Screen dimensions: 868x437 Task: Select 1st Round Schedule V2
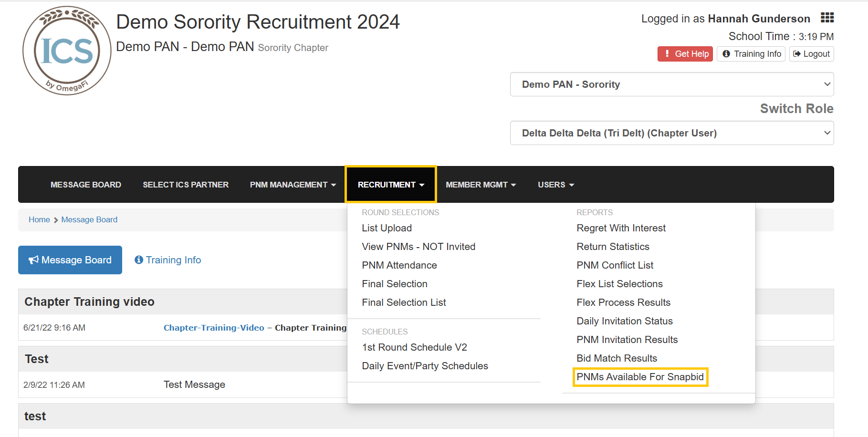[414, 347]
